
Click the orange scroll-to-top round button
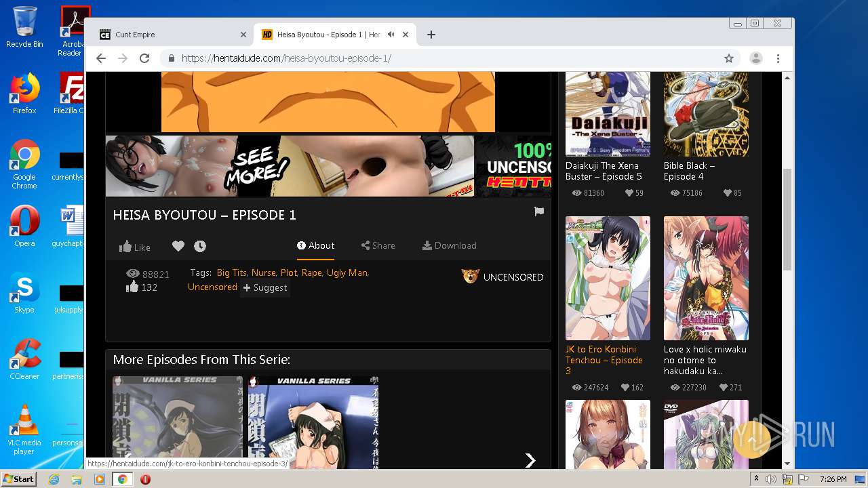tap(751, 440)
